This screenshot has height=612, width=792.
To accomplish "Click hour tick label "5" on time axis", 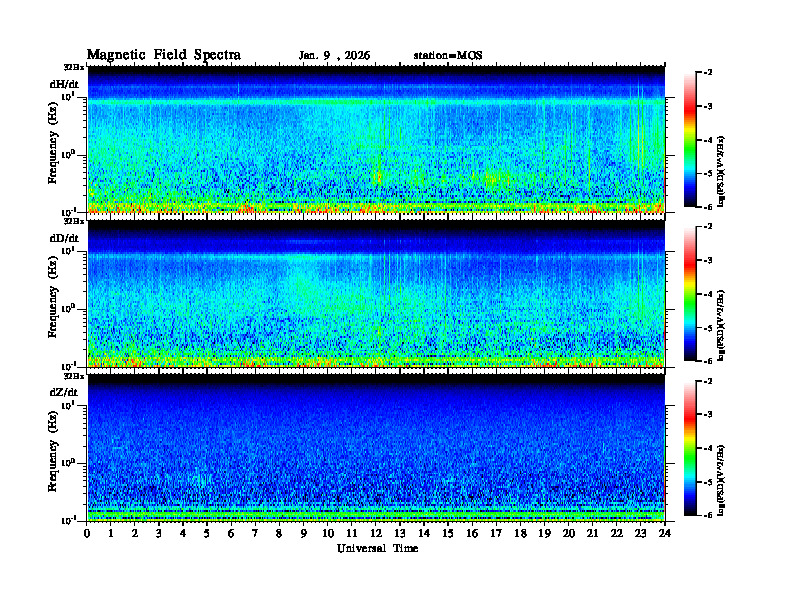I will 207,533.
